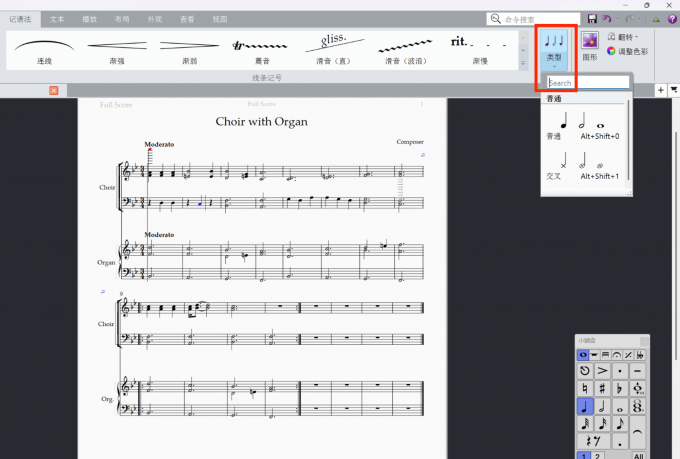Choose the natural accidental on keypad
This screenshot has width=680, height=459.
click(585, 388)
